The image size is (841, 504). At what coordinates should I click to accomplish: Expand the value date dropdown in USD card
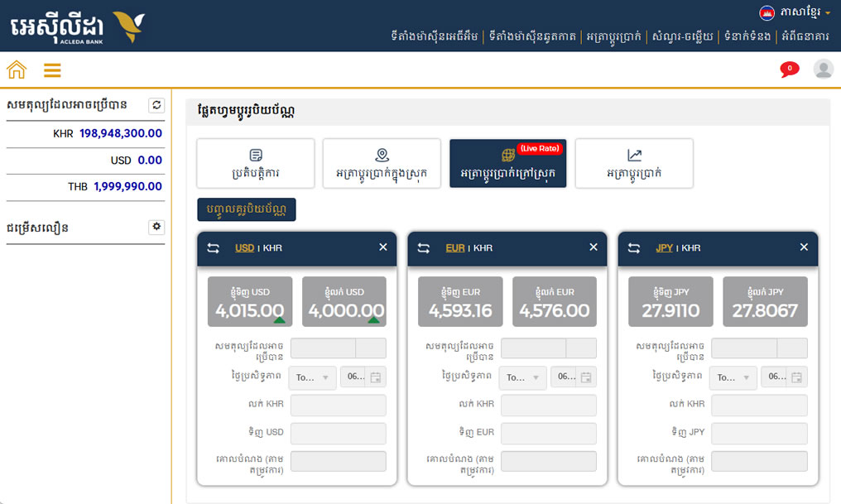(313, 377)
